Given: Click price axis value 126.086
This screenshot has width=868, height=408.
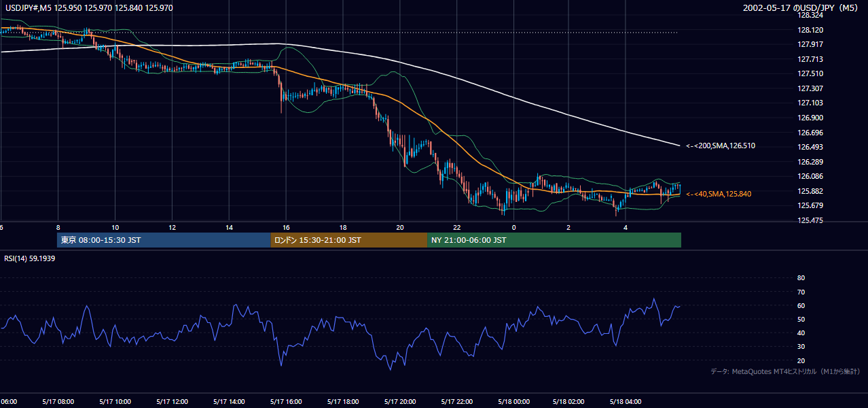Looking at the screenshot, I should [x=810, y=176].
